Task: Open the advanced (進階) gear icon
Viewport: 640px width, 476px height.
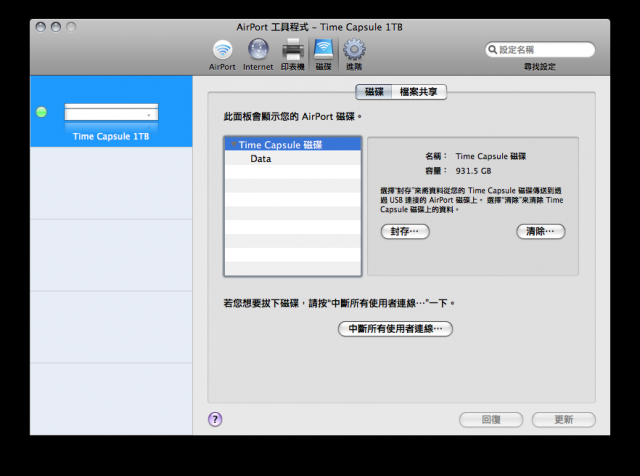Action: (x=354, y=55)
